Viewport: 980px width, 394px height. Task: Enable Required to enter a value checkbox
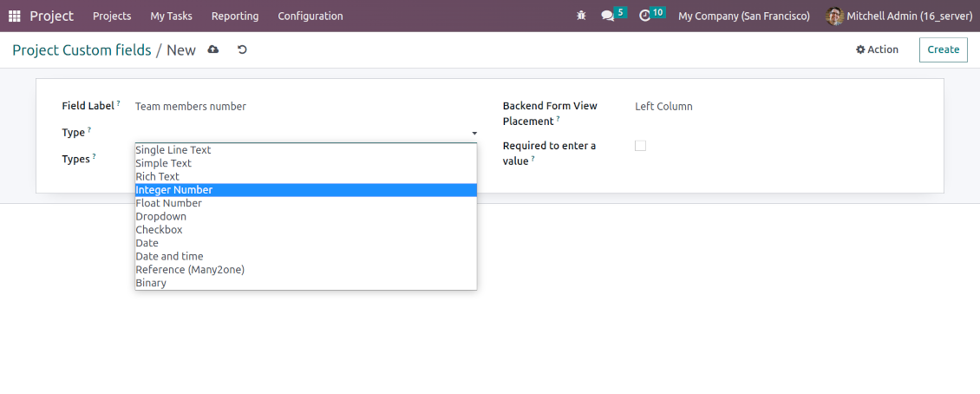click(x=640, y=146)
